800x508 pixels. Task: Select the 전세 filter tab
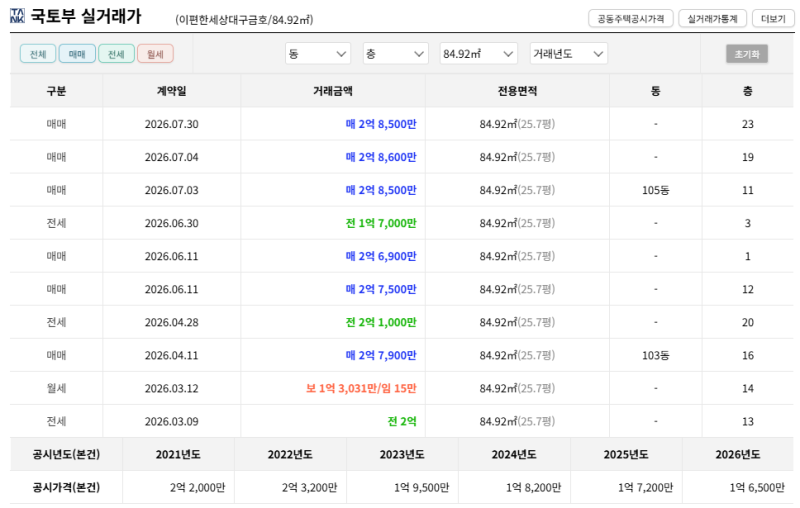[116, 54]
